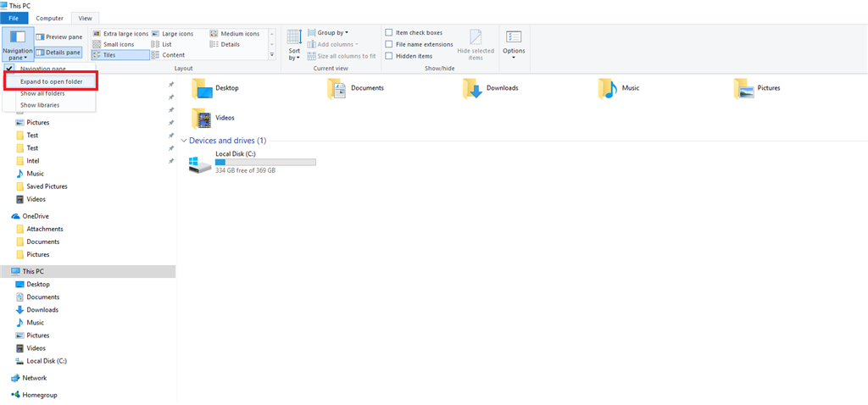Select the View ribbon tab
Screen dimensions: 868x405
[86, 19]
